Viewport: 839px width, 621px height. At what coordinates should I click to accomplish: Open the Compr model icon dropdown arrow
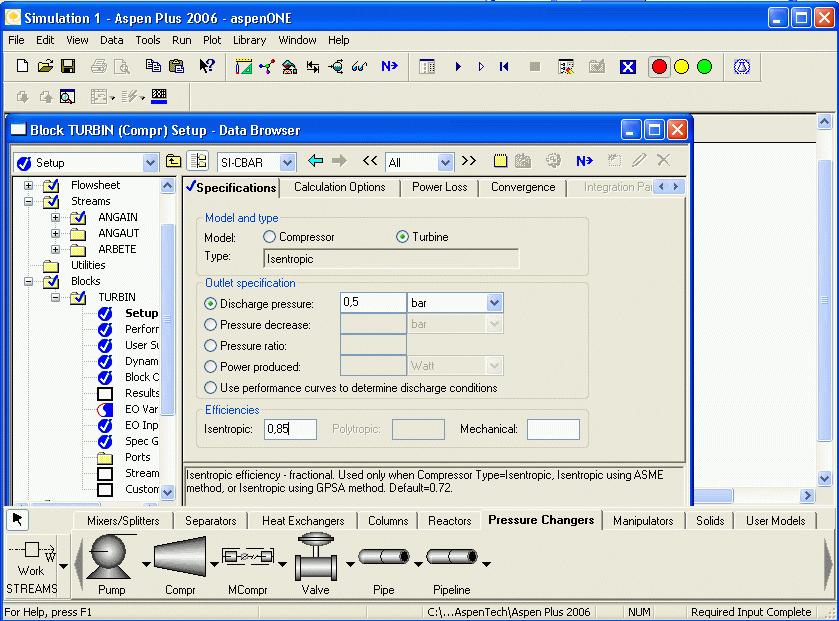point(214,564)
